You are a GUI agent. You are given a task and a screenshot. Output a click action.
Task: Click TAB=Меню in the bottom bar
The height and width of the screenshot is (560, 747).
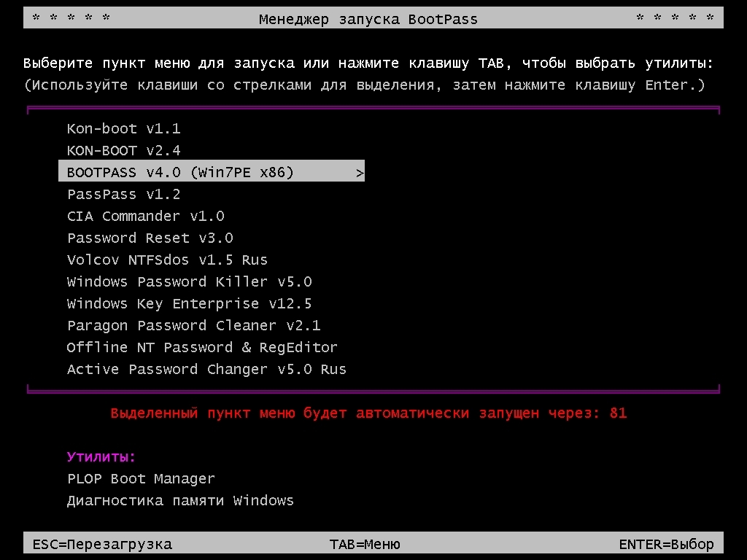(365, 544)
